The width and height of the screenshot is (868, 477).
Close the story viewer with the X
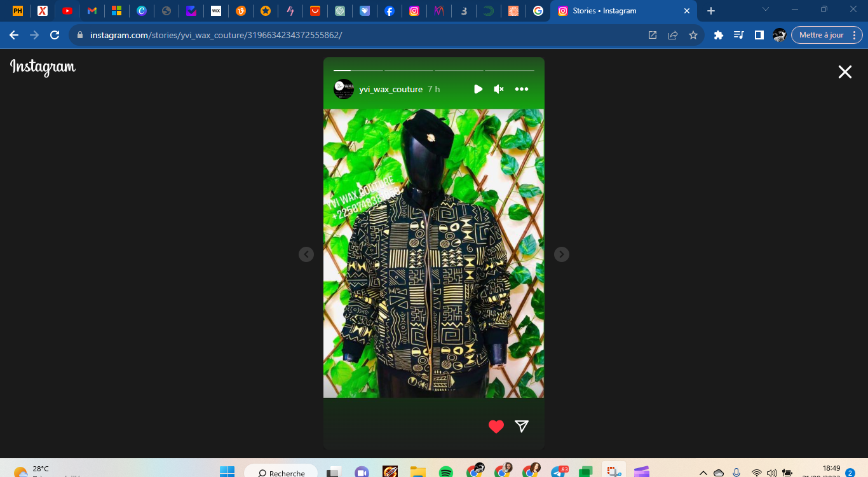point(844,72)
